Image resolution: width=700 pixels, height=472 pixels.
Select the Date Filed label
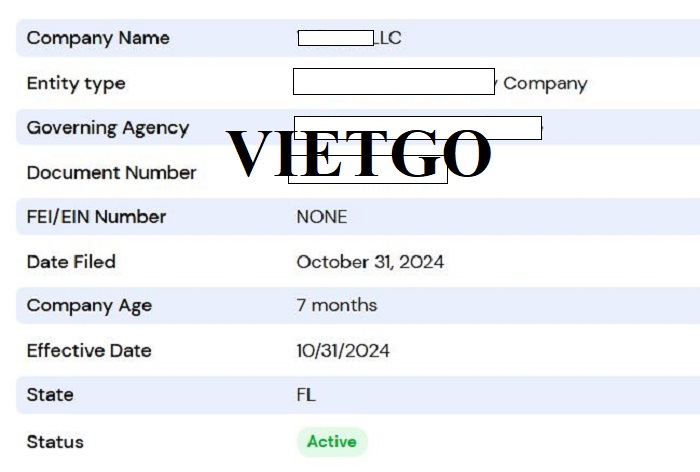pyautogui.click(x=71, y=262)
